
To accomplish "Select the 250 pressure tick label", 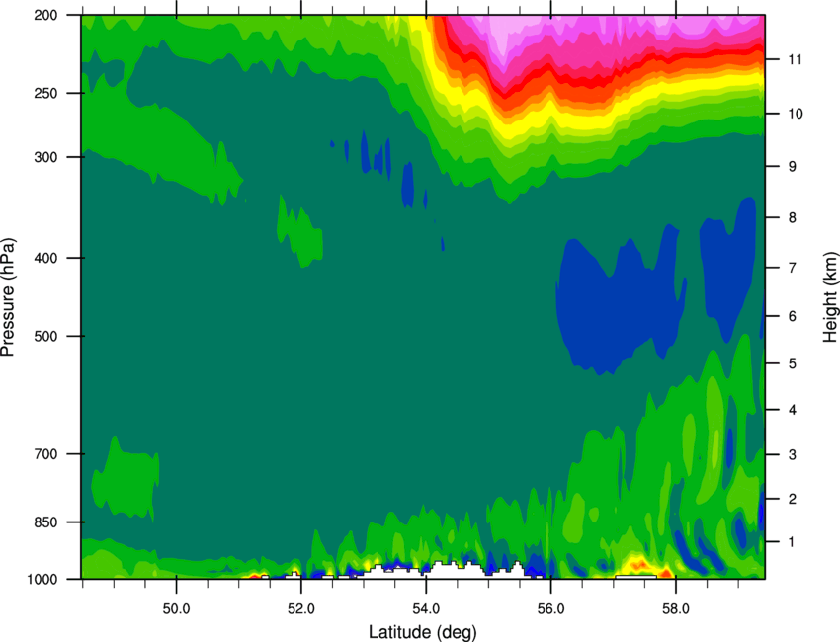I will click(45, 93).
